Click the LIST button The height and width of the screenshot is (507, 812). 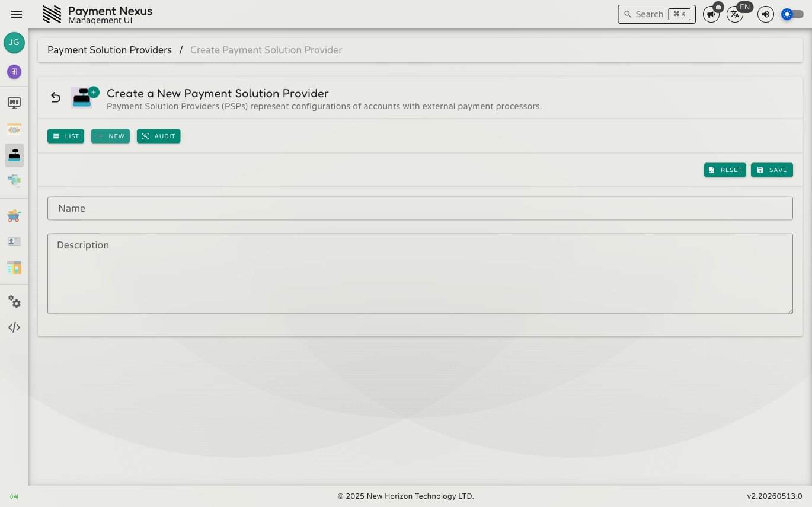pos(66,136)
